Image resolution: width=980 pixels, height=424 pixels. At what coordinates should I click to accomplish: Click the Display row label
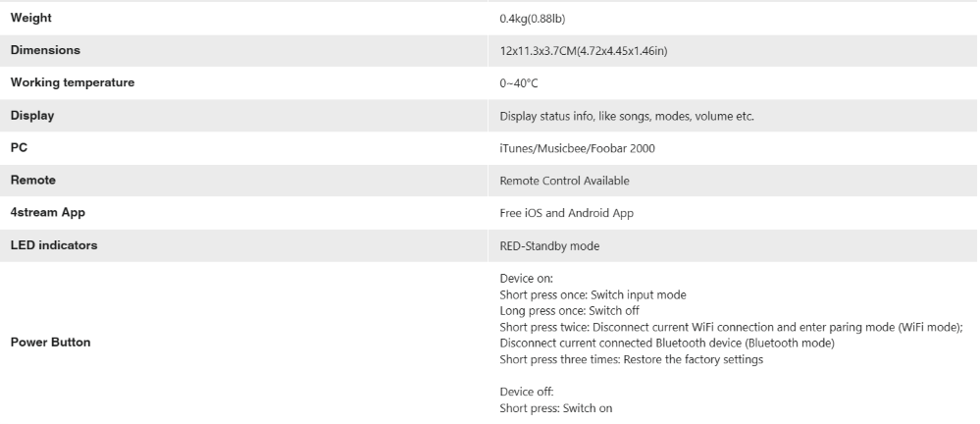pos(32,116)
